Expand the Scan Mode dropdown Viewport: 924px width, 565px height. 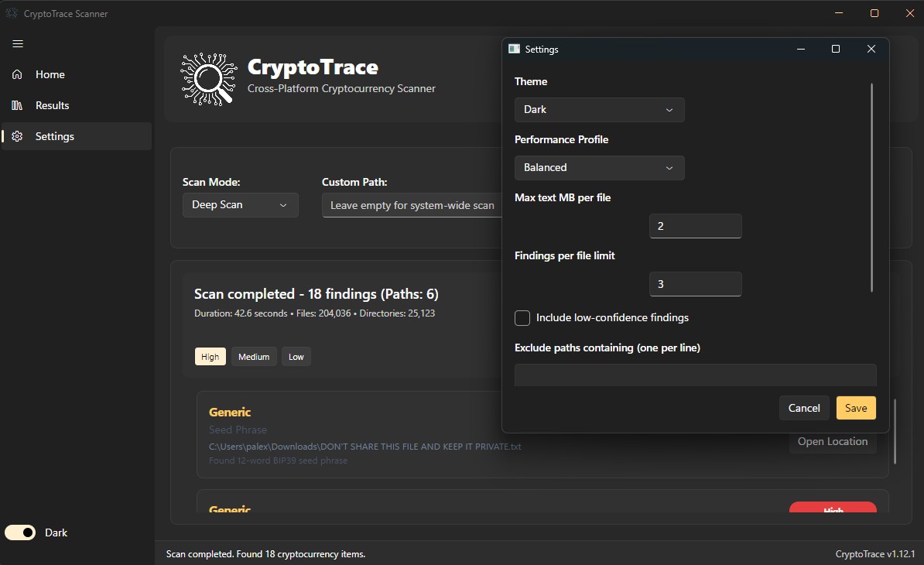[x=240, y=205]
